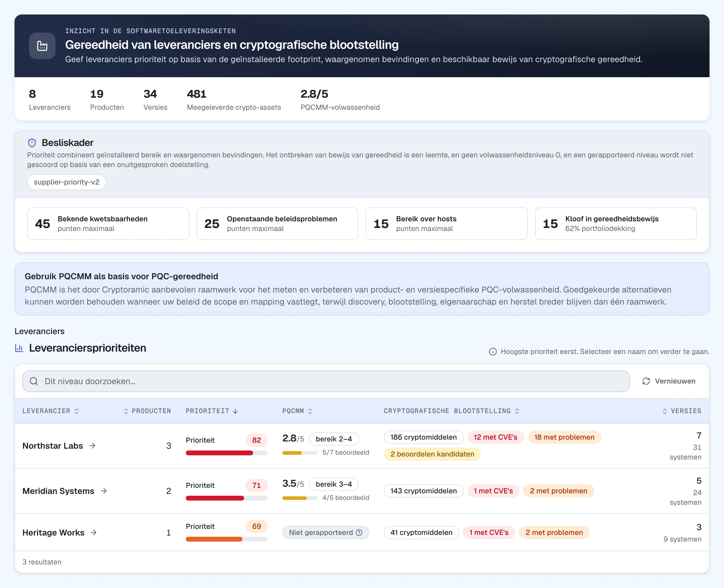Click Northstar Labs priority bar at 82

click(227, 453)
